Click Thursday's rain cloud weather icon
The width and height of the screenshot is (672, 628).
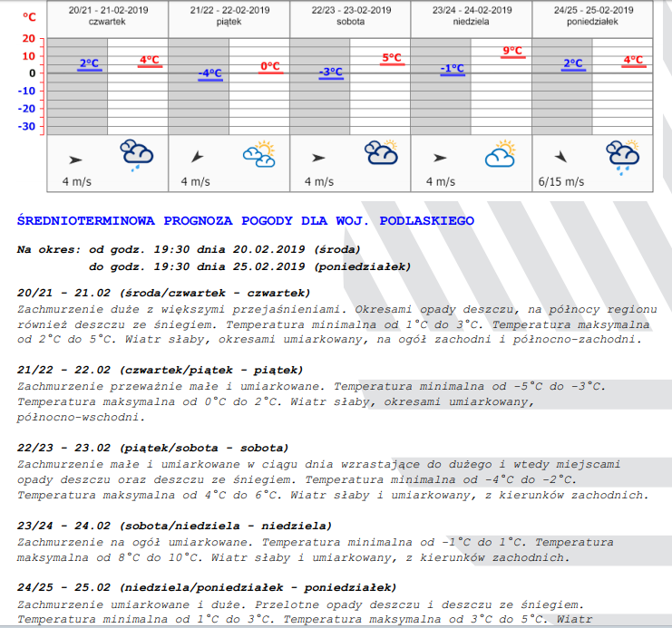click(138, 155)
